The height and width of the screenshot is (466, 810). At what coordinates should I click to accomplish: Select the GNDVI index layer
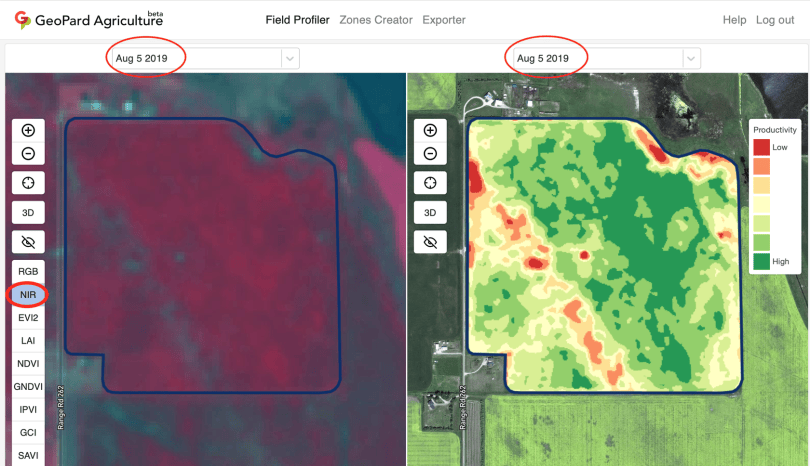[28, 386]
